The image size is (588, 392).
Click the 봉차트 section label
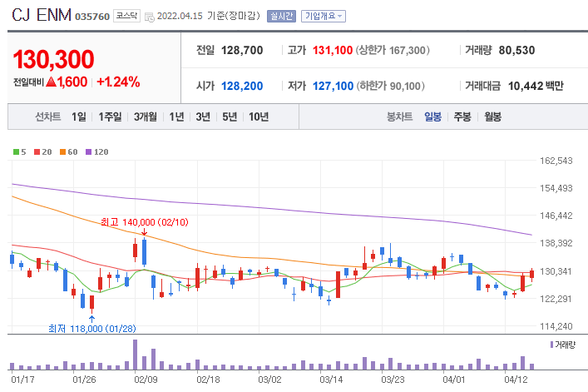[x=400, y=117]
